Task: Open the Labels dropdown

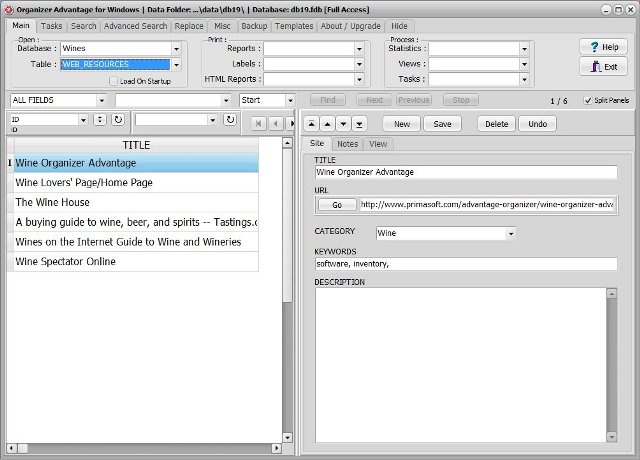Action: (x=359, y=64)
